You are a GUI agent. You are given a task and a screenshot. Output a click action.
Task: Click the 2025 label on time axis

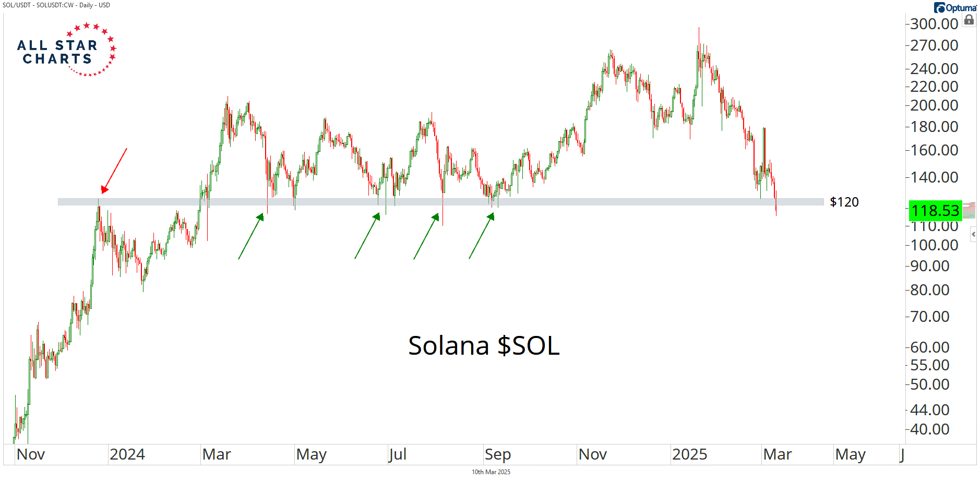689,454
